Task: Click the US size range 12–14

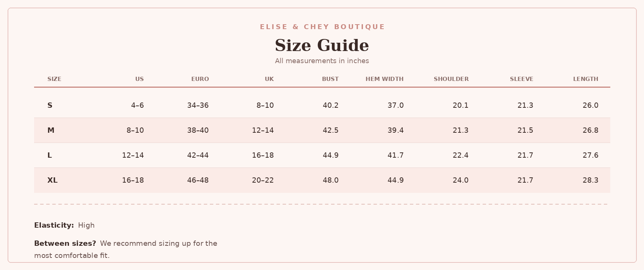Action: click(133, 155)
